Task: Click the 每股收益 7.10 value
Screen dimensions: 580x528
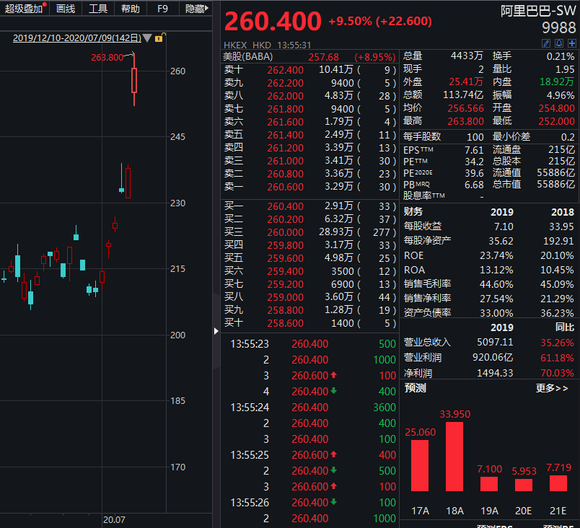Action: [x=503, y=226]
